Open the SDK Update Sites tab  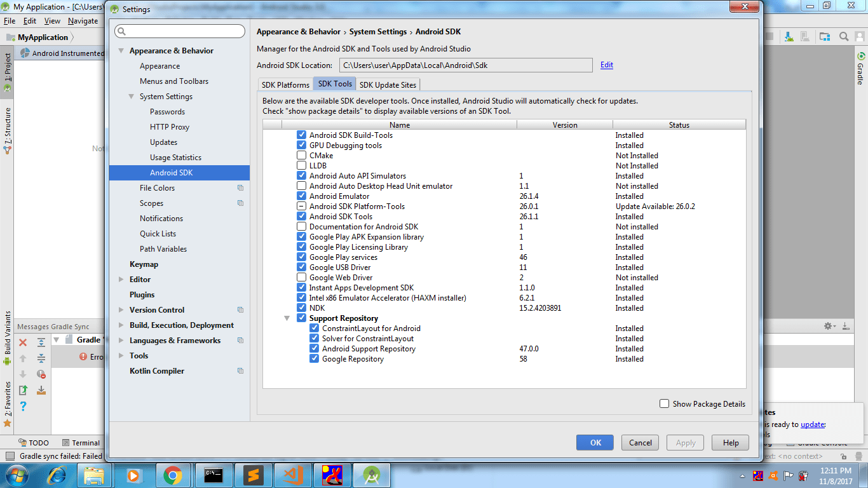pyautogui.click(x=388, y=85)
